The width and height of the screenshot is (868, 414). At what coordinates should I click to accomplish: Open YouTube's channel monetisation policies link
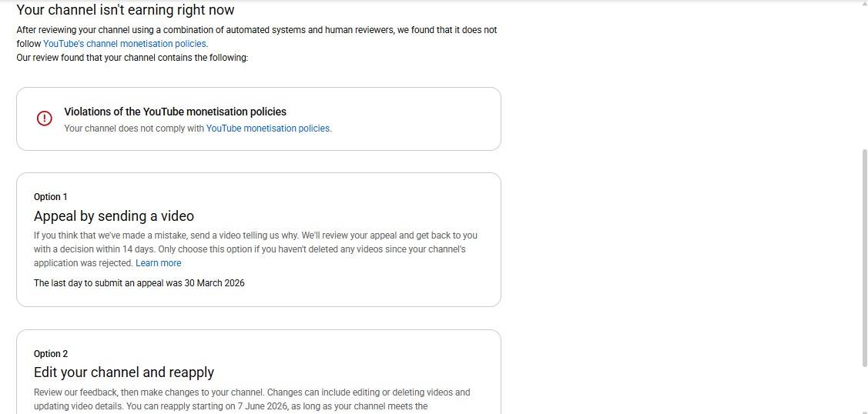click(x=125, y=44)
